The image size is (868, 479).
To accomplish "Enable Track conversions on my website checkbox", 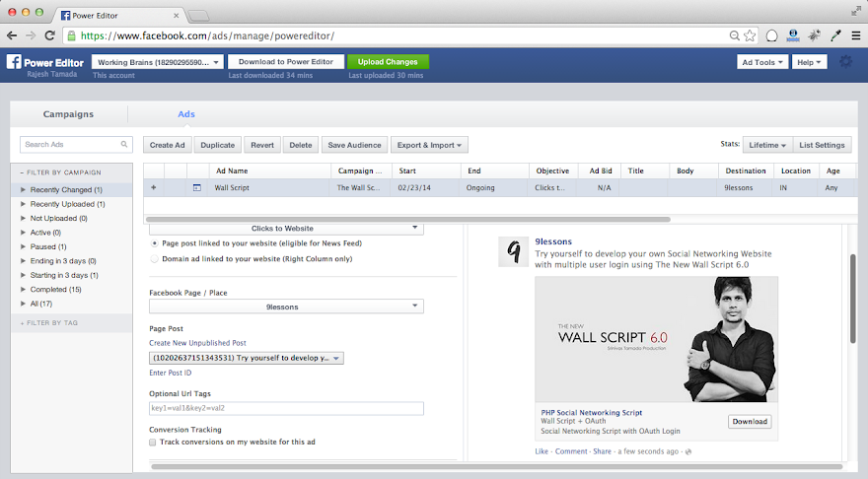I will (152, 442).
